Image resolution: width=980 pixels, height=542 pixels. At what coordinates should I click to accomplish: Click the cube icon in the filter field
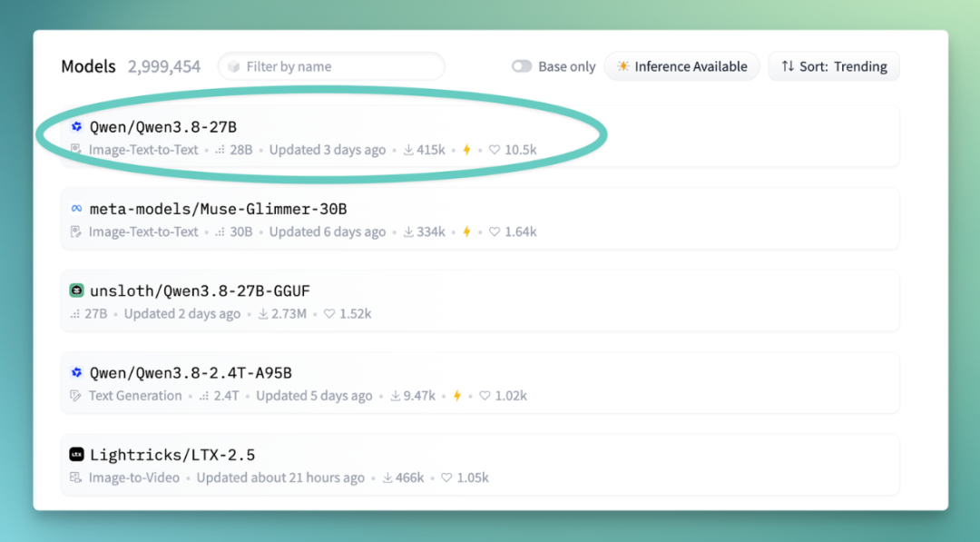(x=234, y=66)
